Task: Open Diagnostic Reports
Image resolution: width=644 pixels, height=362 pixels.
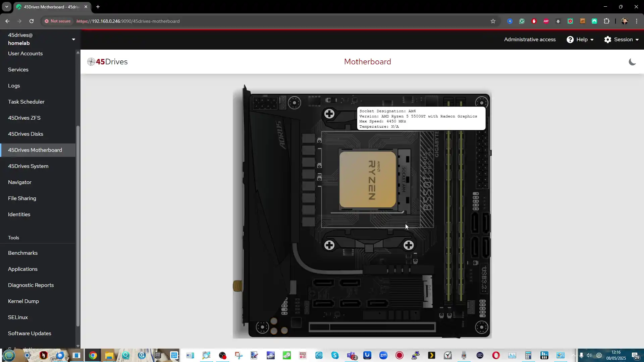Action: click(x=31, y=285)
